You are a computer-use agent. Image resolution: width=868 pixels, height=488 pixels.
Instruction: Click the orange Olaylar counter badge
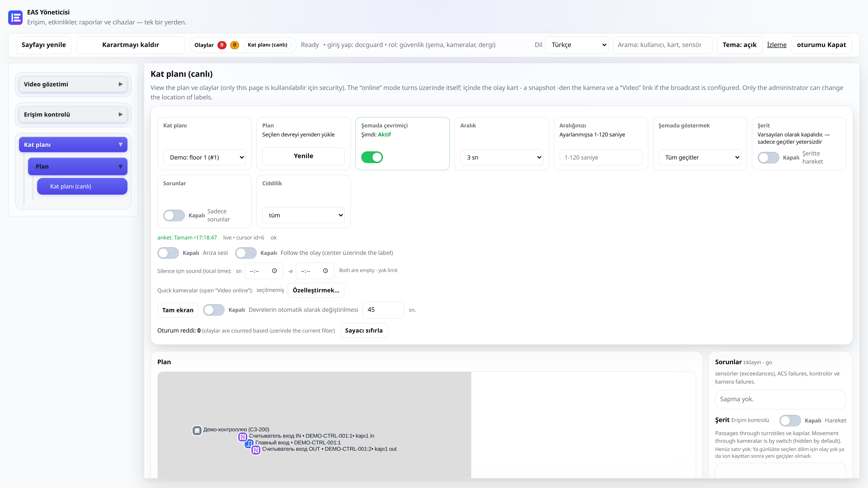coord(235,45)
